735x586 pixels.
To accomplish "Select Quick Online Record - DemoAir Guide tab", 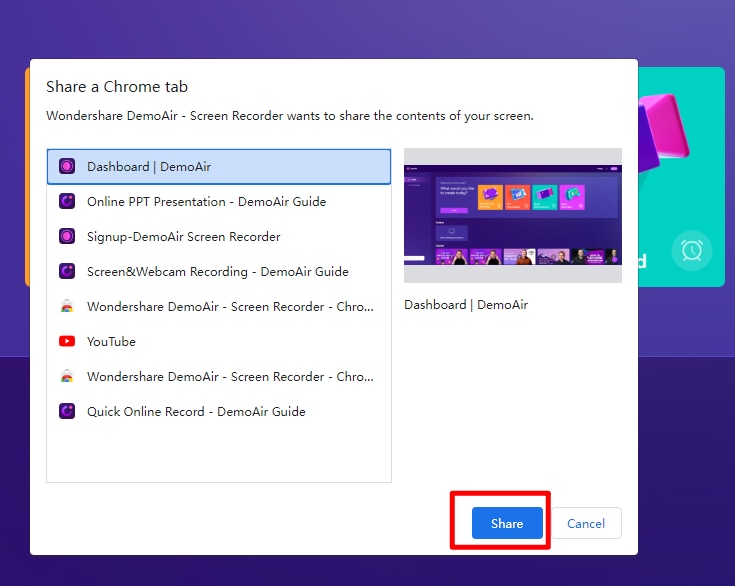I will [x=219, y=411].
